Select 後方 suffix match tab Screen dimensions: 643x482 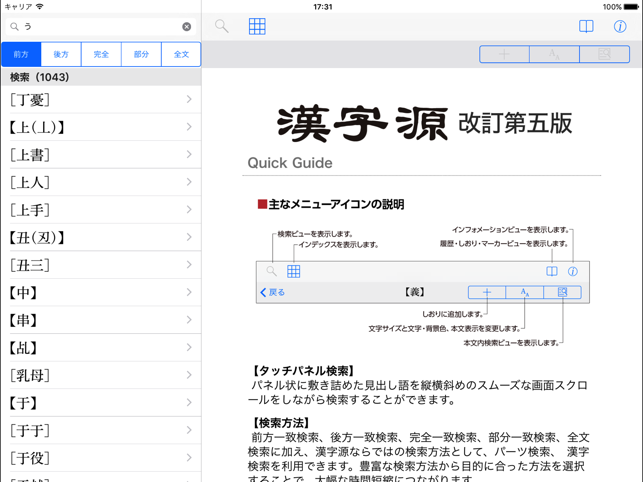point(61,54)
